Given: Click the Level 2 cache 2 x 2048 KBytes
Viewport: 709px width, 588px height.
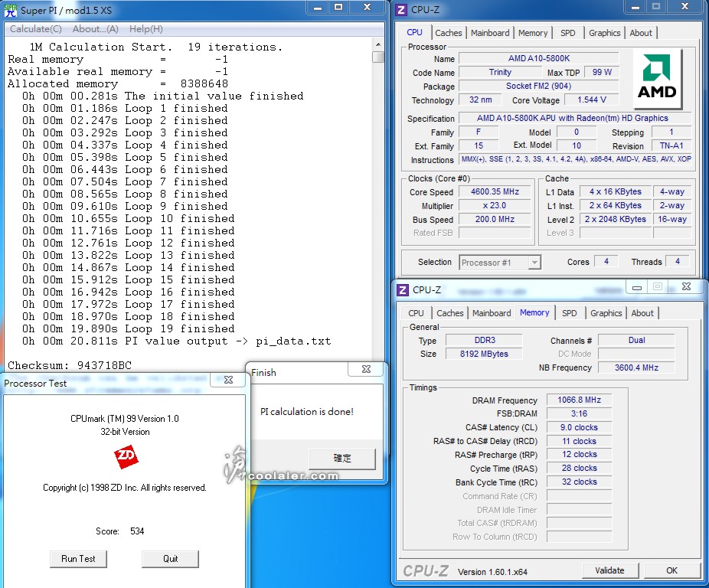Looking at the screenshot, I should [x=615, y=220].
